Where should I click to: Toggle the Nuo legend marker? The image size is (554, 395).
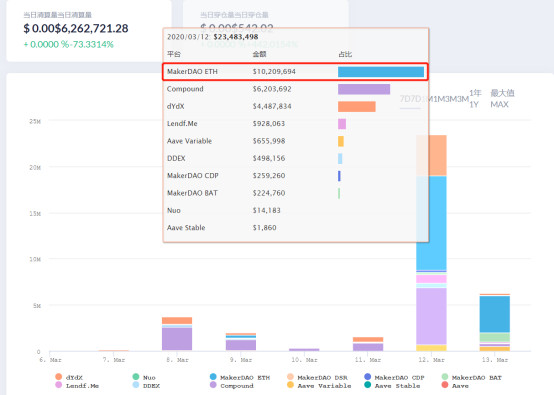pyautogui.click(x=136, y=377)
